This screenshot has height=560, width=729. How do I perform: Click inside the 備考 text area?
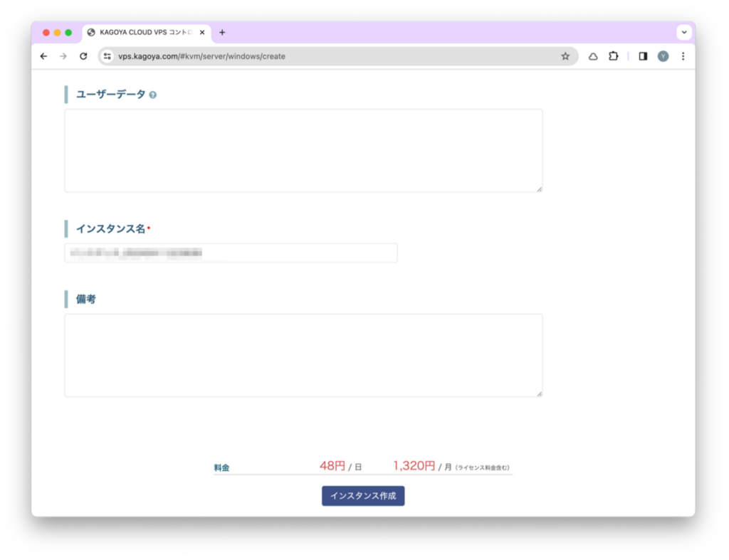pyautogui.click(x=303, y=355)
